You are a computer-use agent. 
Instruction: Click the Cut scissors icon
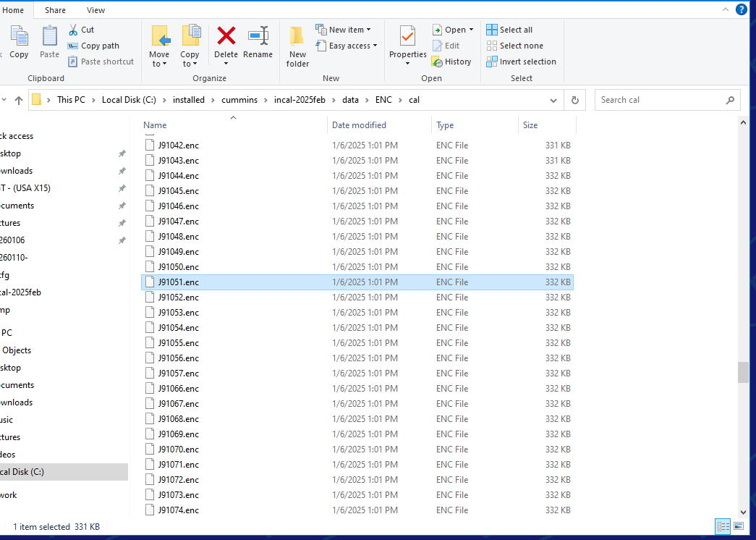(x=74, y=30)
